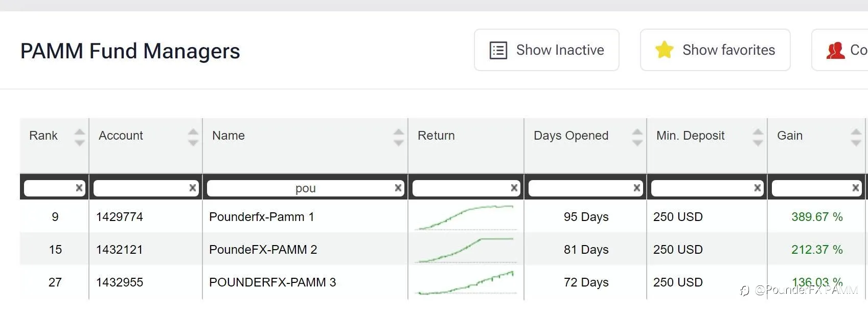Image resolution: width=868 pixels, height=309 pixels.
Task: Clear the Days Opened filter X icon
Action: 636,188
